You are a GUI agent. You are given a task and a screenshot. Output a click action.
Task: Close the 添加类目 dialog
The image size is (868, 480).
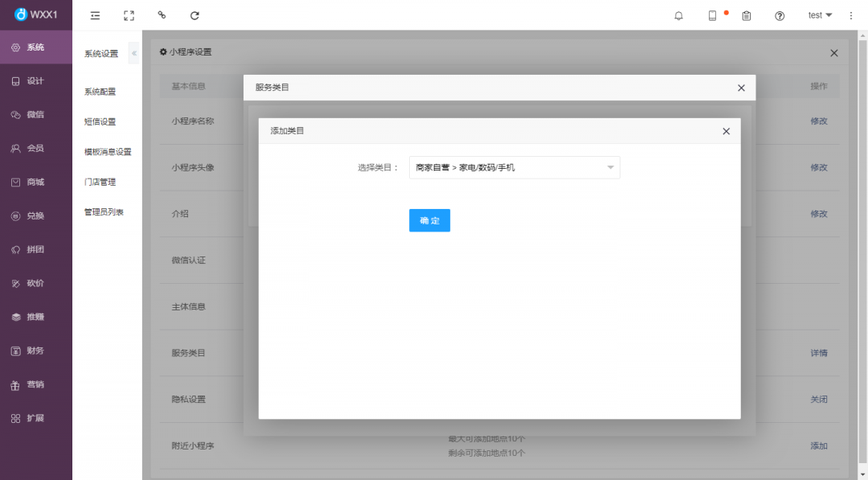tap(726, 131)
